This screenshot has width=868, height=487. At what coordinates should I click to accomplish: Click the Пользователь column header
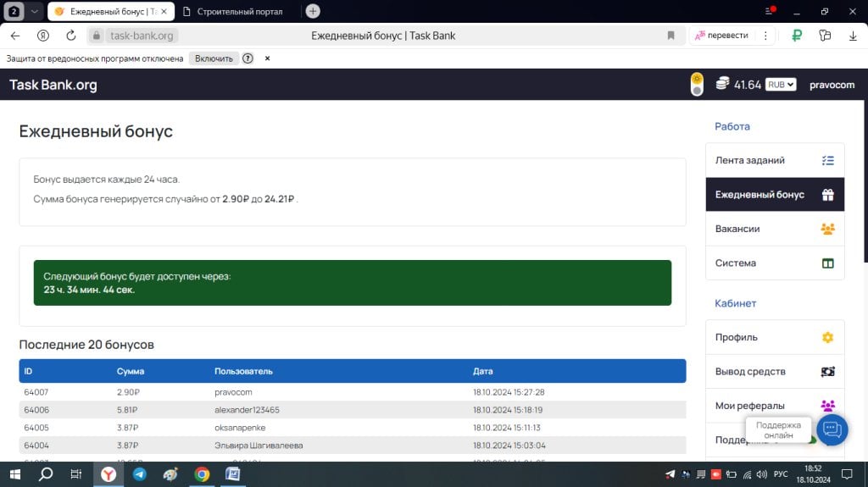point(243,371)
